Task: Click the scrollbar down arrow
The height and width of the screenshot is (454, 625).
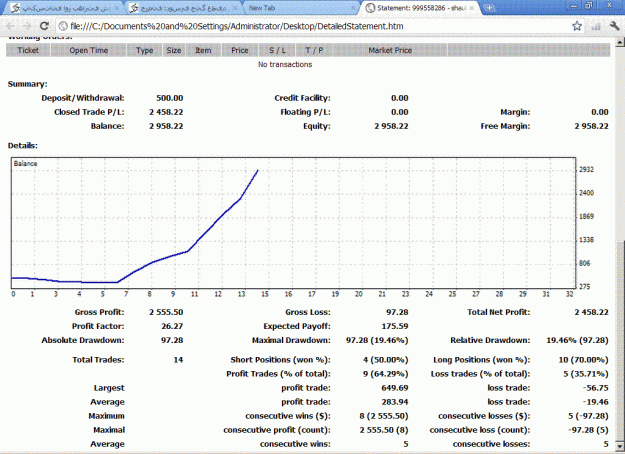Action: pos(620,445)
